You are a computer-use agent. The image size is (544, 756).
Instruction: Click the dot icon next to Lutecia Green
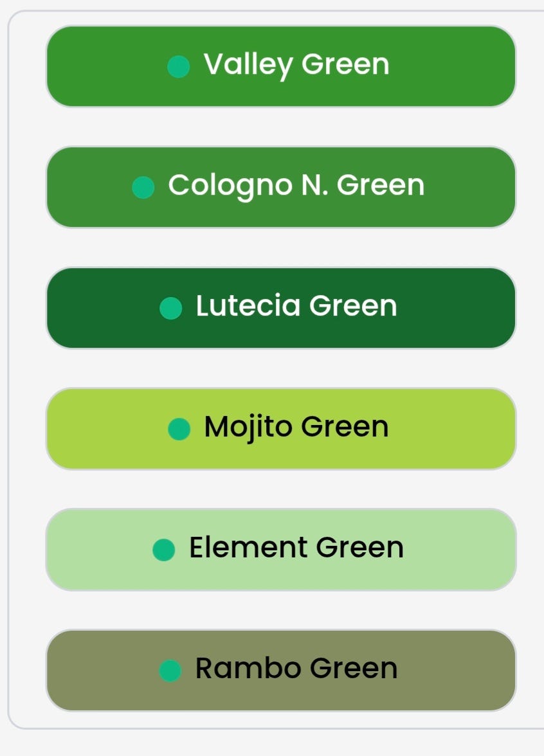[170, 307]
